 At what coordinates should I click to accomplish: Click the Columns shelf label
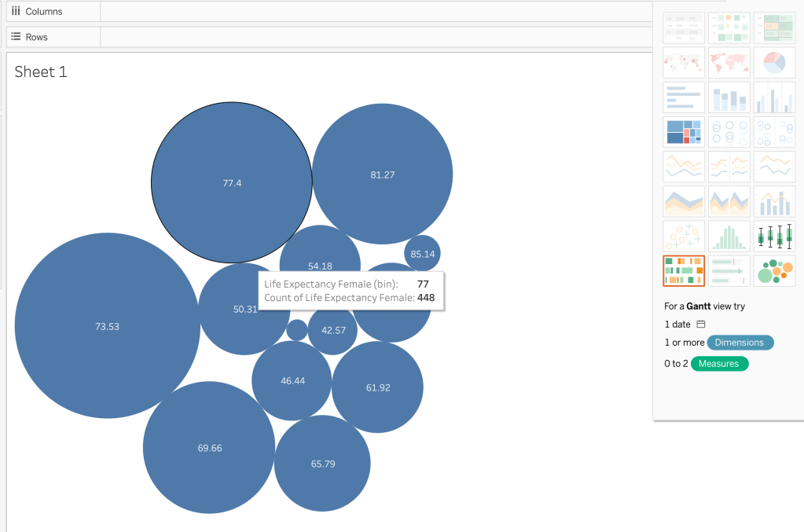[43, 12]
